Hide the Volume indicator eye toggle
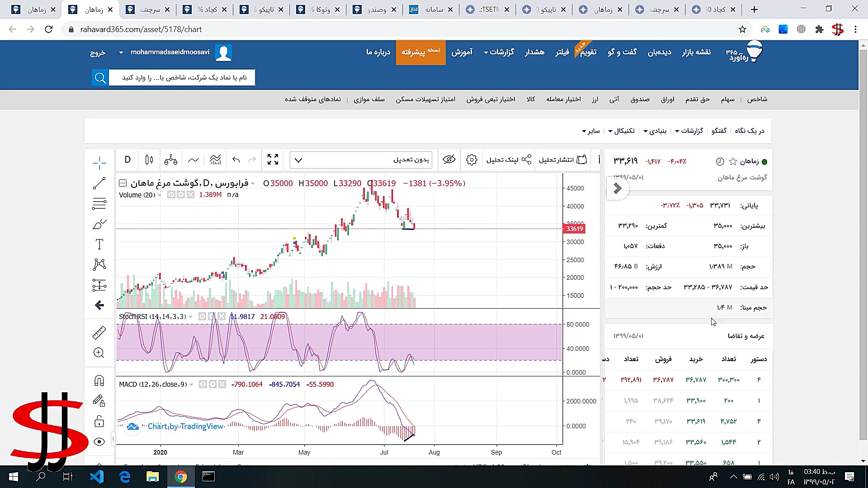The height and width of the screenshot is (488, 868). pyautogui.click(x=171, y=195)
